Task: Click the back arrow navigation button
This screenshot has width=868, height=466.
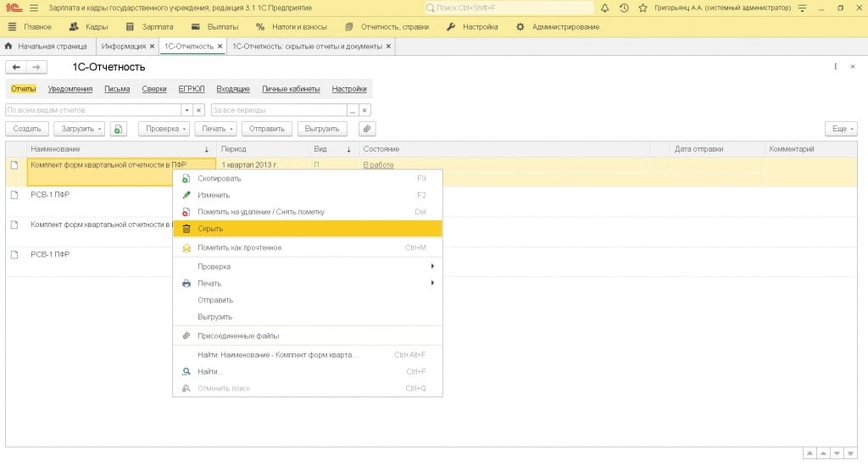Action: [16, 67]
